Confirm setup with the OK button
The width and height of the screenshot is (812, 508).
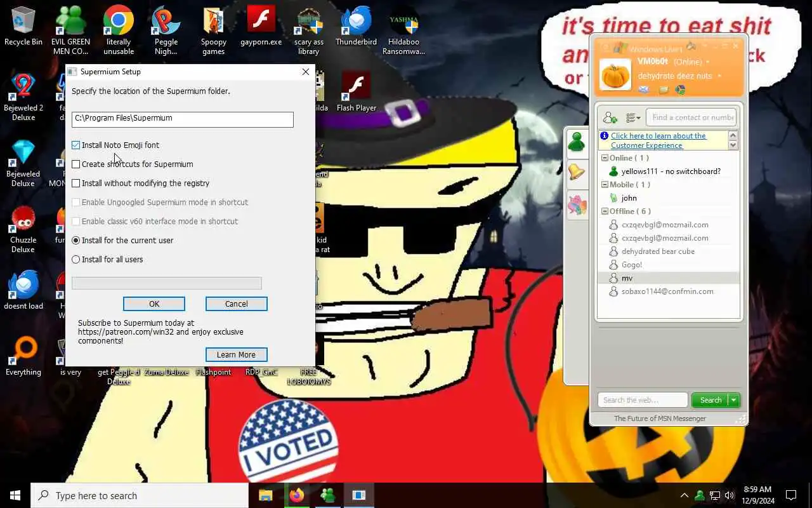pos(154,304)
